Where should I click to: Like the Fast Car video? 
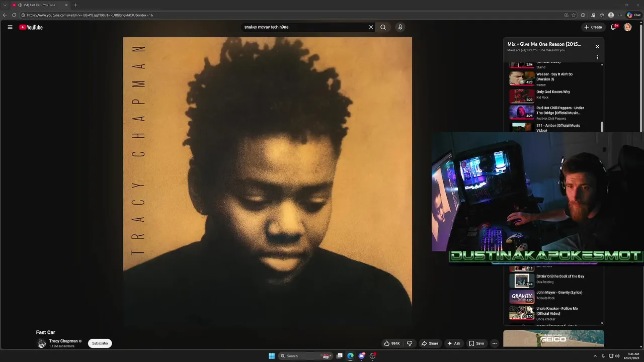(x=392, y=343)
